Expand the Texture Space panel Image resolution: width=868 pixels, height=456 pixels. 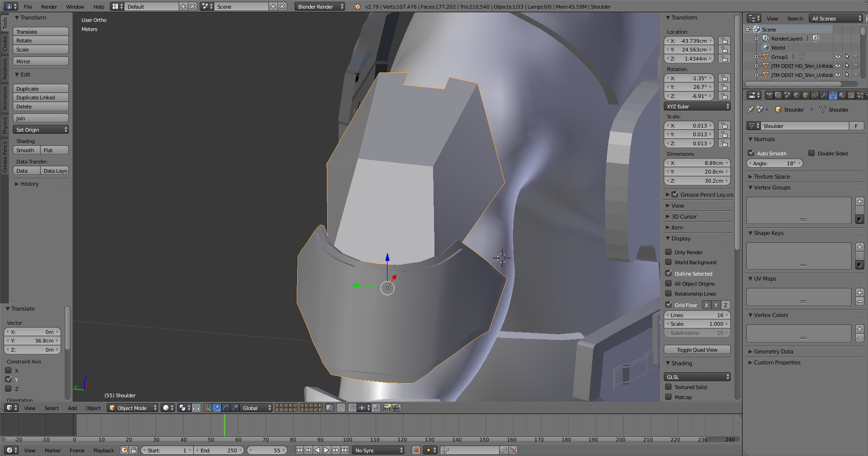tap(771, 176)
